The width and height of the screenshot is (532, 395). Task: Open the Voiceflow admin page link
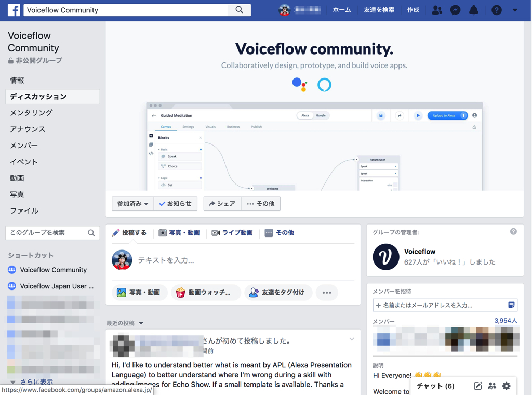tap(420, 252)
